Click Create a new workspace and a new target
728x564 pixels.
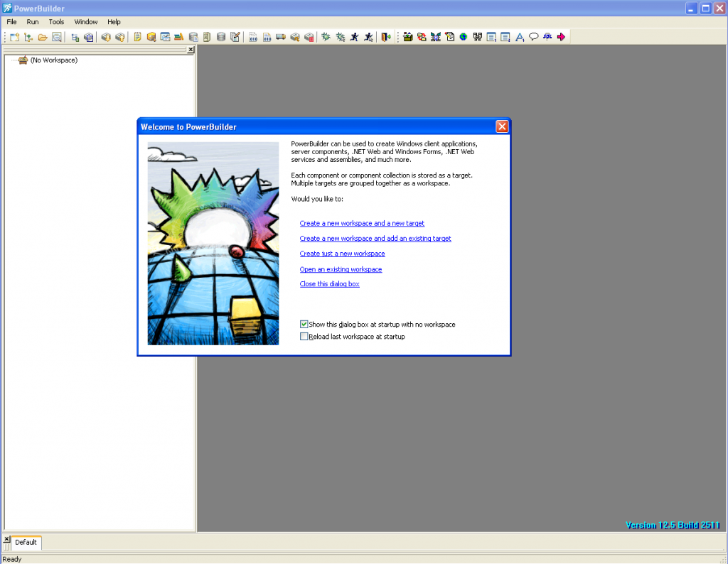[x=362, y=223]
